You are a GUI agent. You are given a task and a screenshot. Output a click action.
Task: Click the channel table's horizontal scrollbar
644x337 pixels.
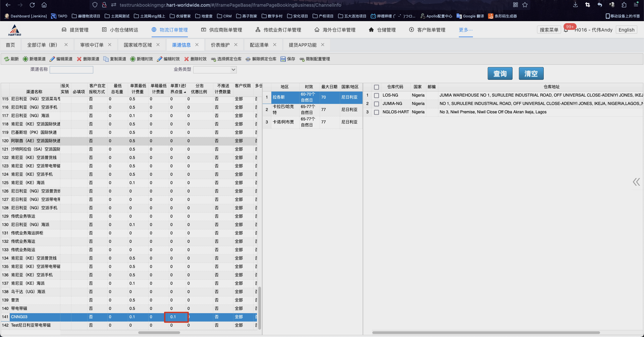coord(159,333)
